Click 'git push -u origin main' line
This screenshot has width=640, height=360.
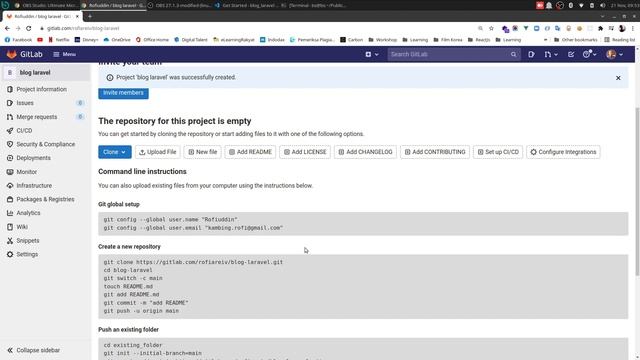tap(141, 311)
